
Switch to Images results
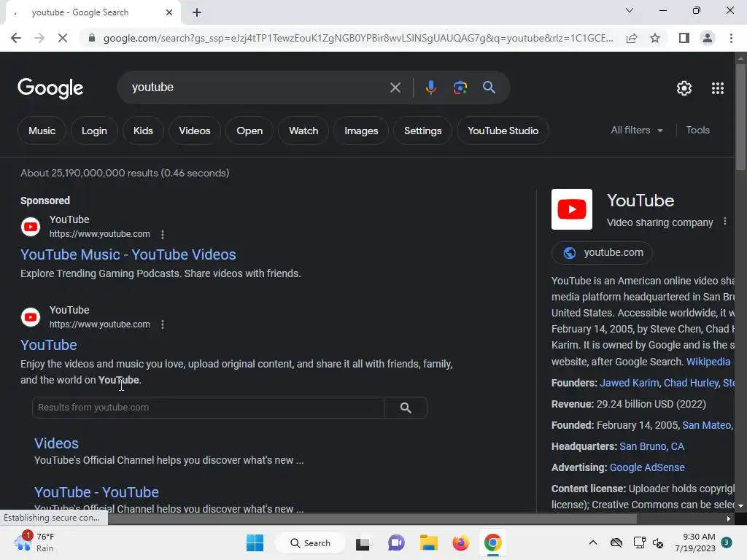click(361, 131)
